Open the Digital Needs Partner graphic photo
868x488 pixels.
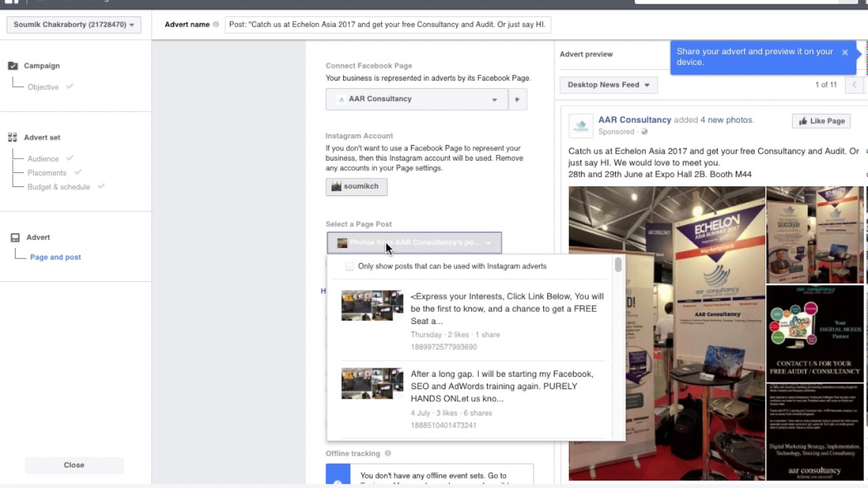pyautogui.click(x=815, y=333)
